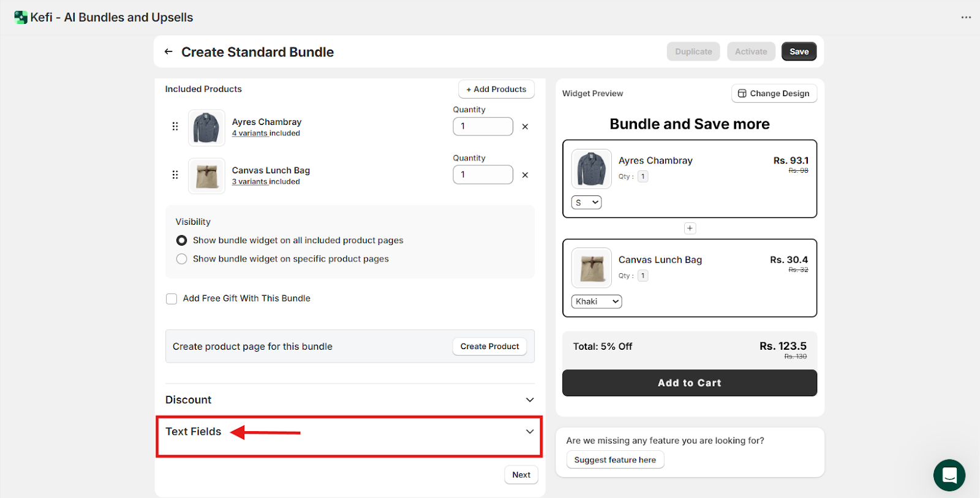Viewport: 980px width, 498px height.
Task: Click Change Design in Widget Preview
Action: coord(774,94)
